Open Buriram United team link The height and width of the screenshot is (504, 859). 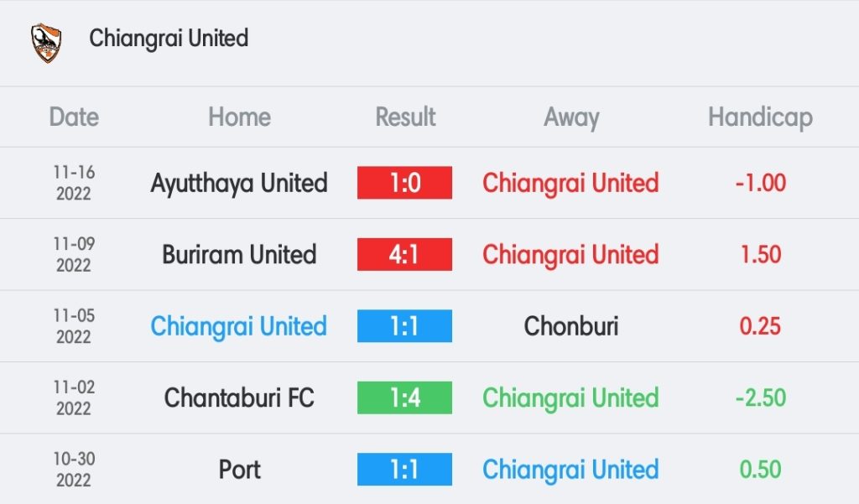pyautogui.click(x=239, y=254)
